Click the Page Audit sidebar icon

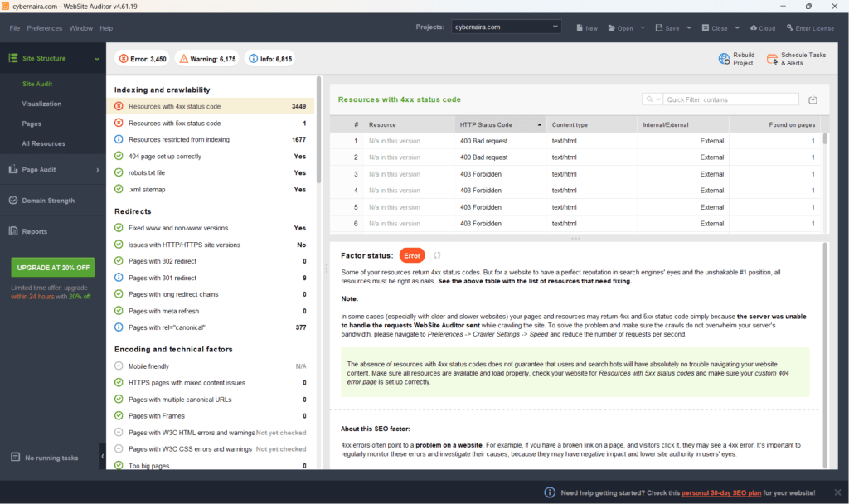[x=13, y=169]
